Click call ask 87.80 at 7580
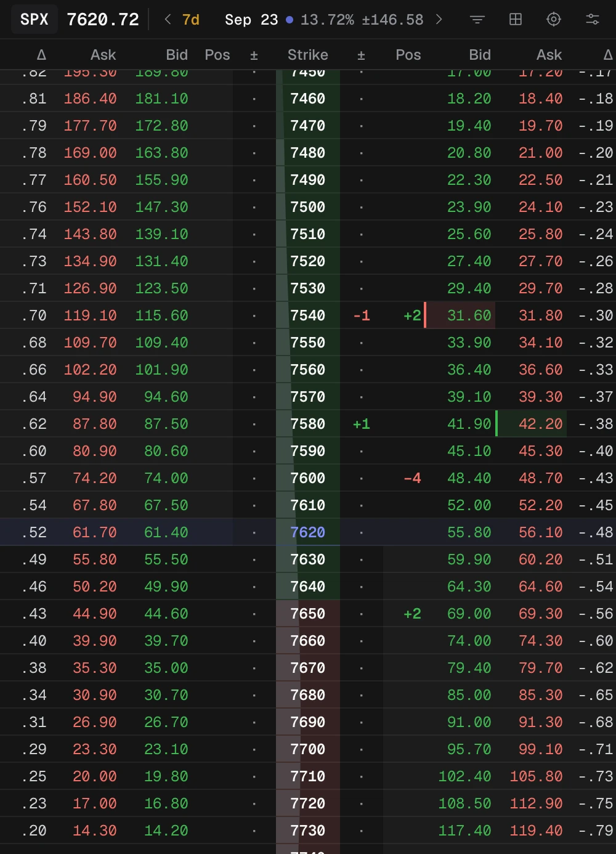The height and width of the screenshot is (854, 616). click(95, 424)
